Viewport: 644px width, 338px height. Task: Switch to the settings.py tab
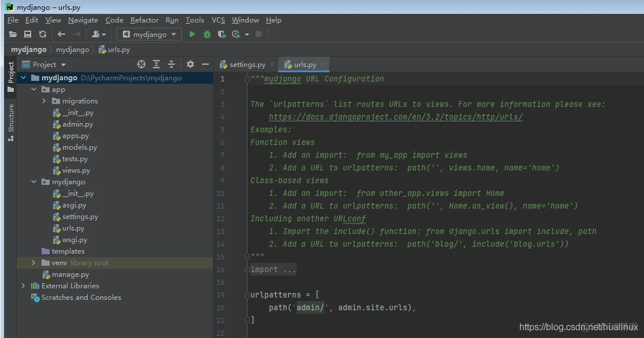point(247,65)
